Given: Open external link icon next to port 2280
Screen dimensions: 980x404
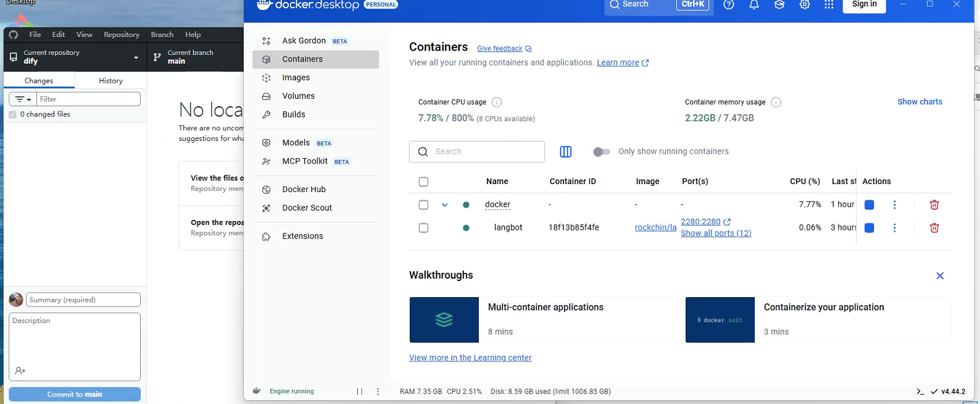Looking at the screenshot, I should point(727,222).
